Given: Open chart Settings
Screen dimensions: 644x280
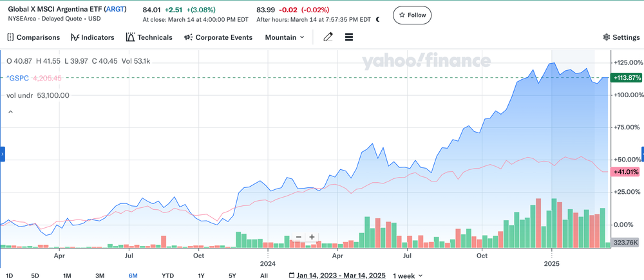Looking at the screenshot, I should point(621,37).
